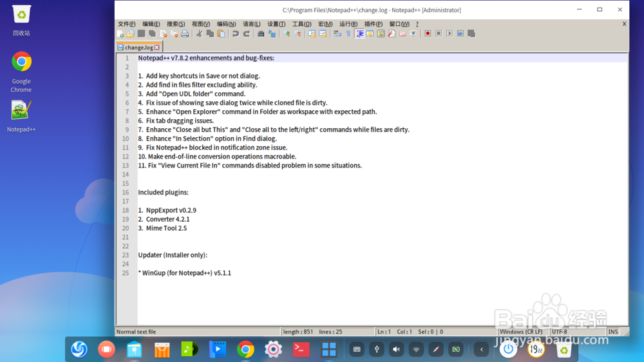Toggle the Monitoring eye icon

[x=413, y=33]
